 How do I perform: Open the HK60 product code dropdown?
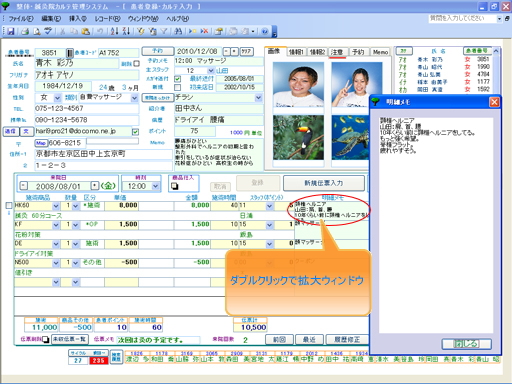56,206
